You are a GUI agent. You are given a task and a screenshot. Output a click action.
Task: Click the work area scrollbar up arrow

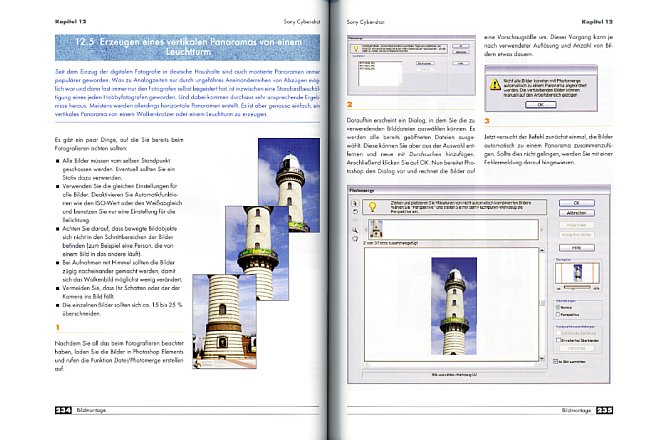click(542, 250)
